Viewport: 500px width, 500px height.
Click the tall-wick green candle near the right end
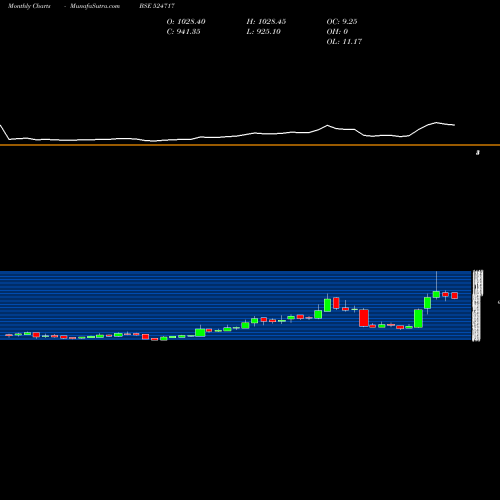pos(436,294)
